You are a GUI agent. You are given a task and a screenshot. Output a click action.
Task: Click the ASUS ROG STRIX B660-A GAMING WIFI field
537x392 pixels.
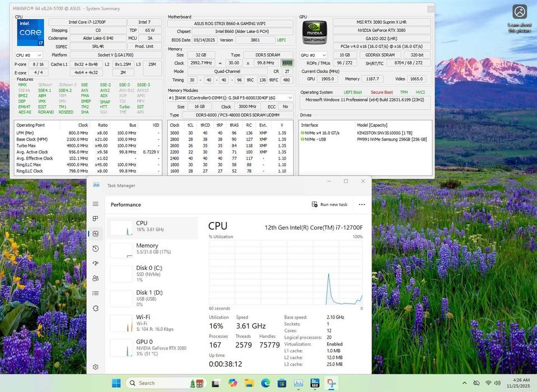pyautogui.click(x=230, y=24)
